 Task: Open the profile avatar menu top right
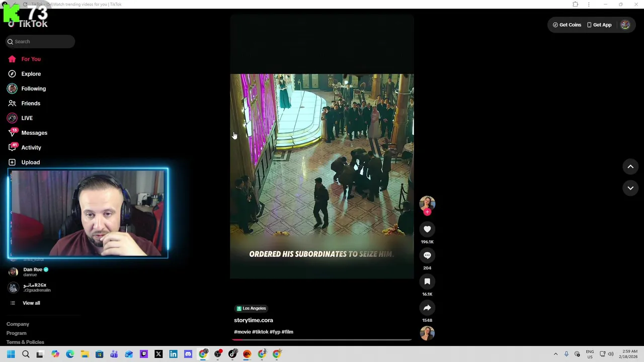pyautogui.click(x=625, y=25)
